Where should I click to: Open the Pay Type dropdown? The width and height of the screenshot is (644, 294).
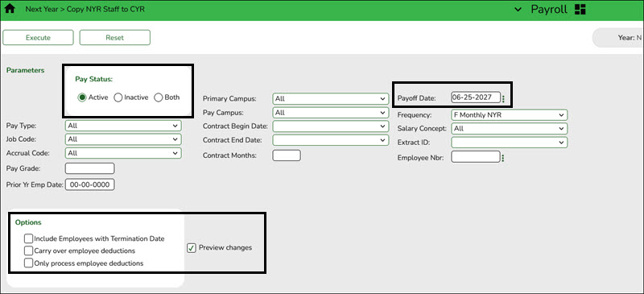point(123,126)
